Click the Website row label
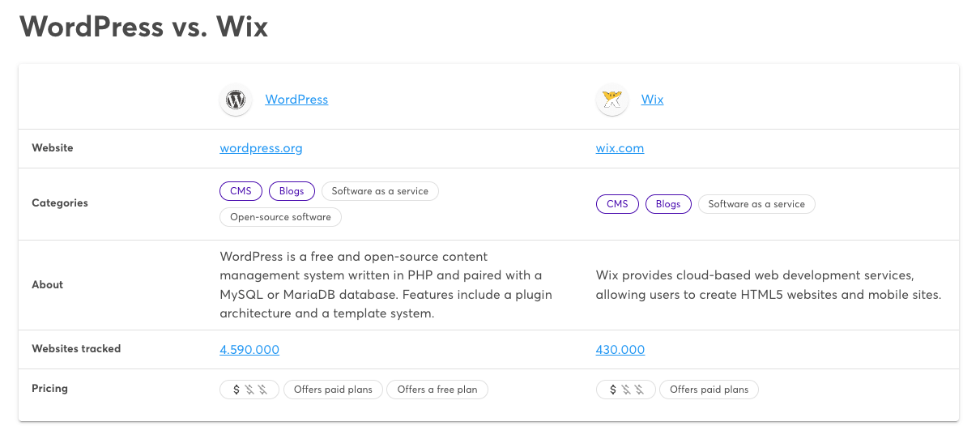The width and height of the screenshot is (980, 443). pos(53,148)
